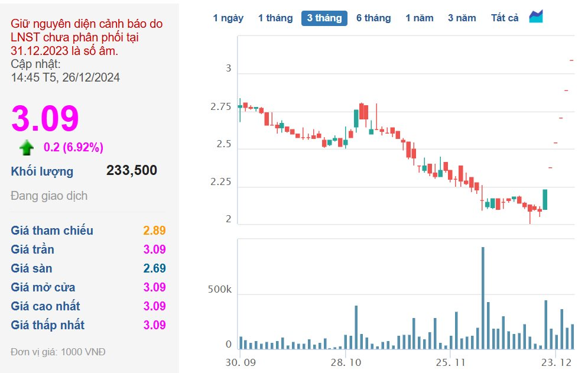Viewport: 588px width, 373px height.
Task: Select the '3 tháng' time range tab
Action: tap(324, 18)
